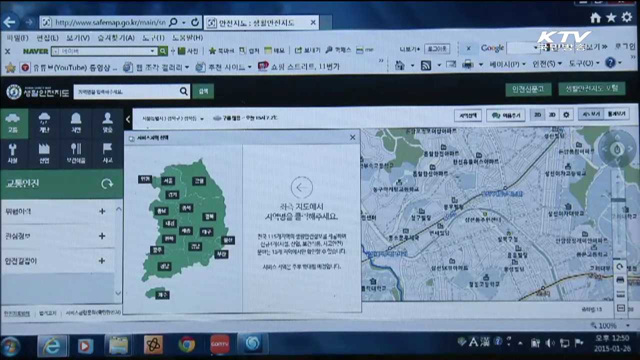
Task: Collapse the left sidebar with the arrow
Action: (128, 119)
